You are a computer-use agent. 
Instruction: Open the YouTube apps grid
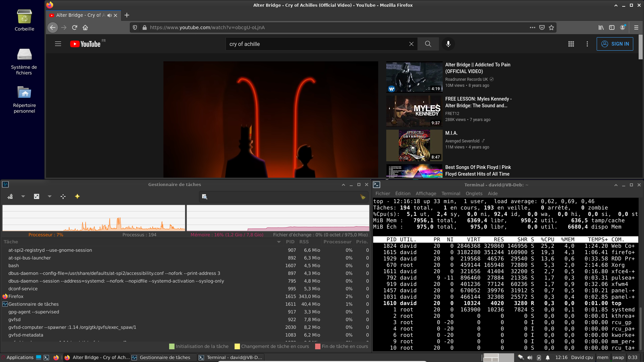coord(571,44)
